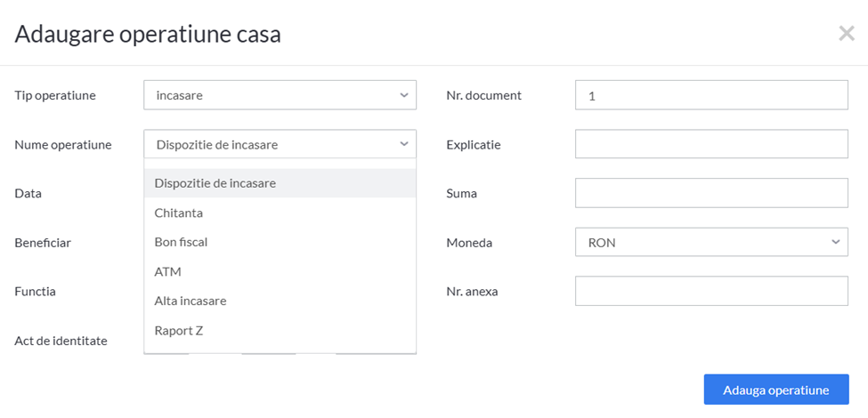Click the Tip operatiune chevron arrow
The width and height of the screenshot is (868, 418).
(403, 95)
